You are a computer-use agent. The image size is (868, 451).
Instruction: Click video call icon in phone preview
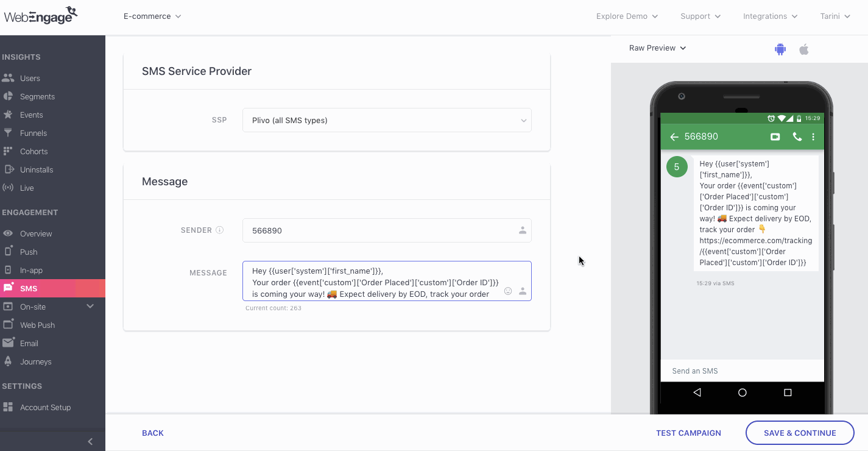775,137
